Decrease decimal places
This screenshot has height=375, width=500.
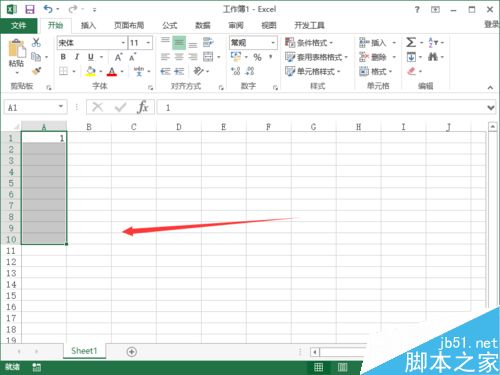coord(250,71)
